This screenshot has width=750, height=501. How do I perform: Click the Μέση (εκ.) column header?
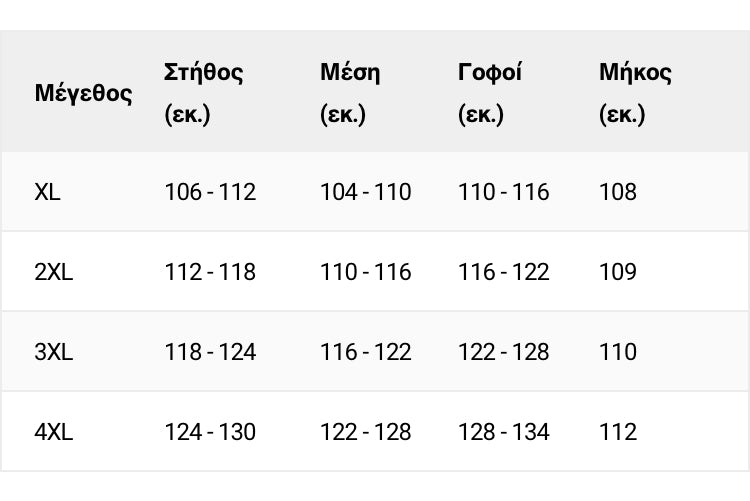pyautogui.click(x=350, y=93)
